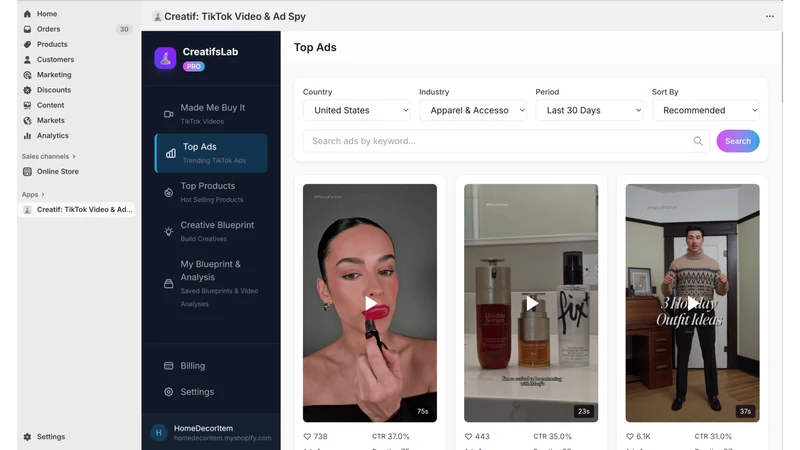800x450 pixels.
Task: Click the Top Ads page heading
Action: [315, 47]
